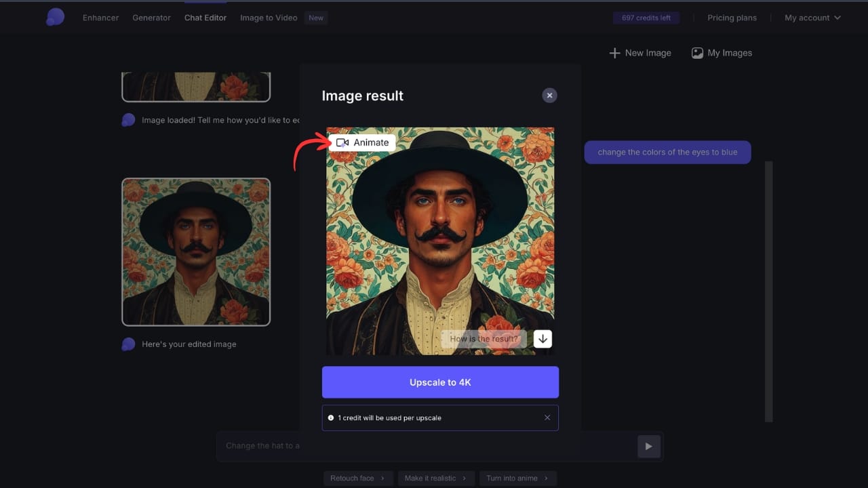Click the info icon in the credits notice
Screen dimensions: 868x488
(x=330, y=418)
